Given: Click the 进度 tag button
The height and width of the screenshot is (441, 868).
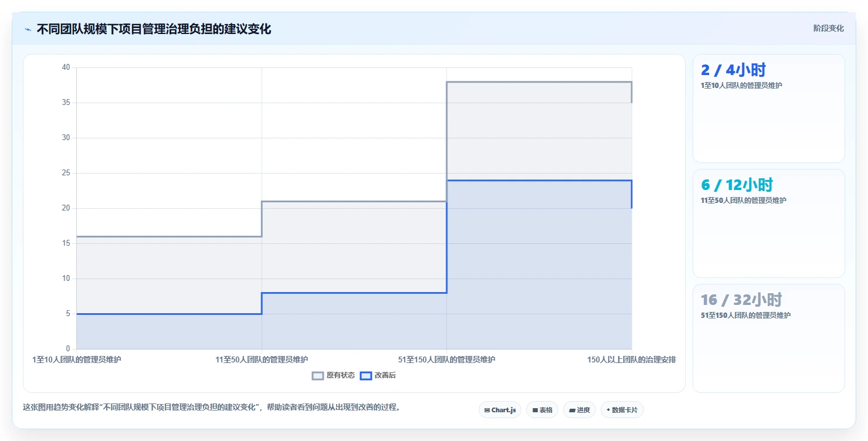Looking at the screenshot, I should 579,410.
